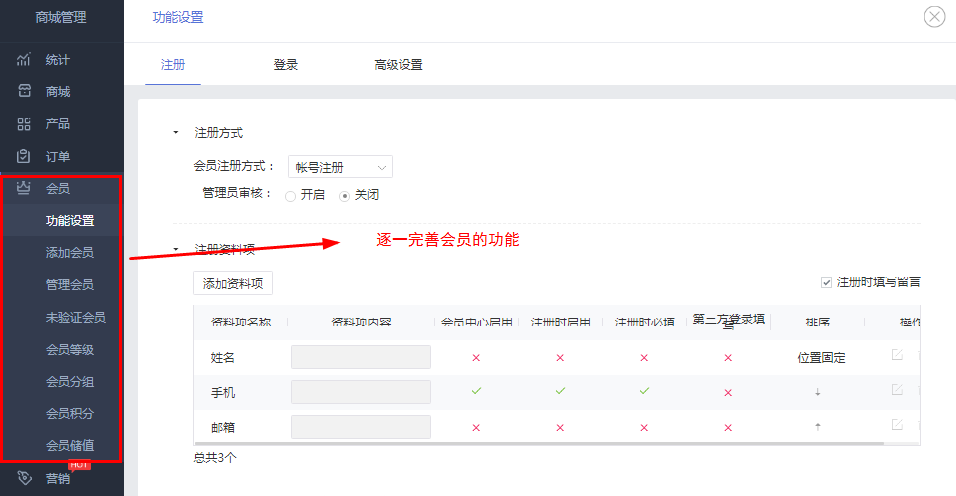Screen dimensions: 956x496
Task: Open 会员储值 in the sidebar
Action: (x=70, y=445)
